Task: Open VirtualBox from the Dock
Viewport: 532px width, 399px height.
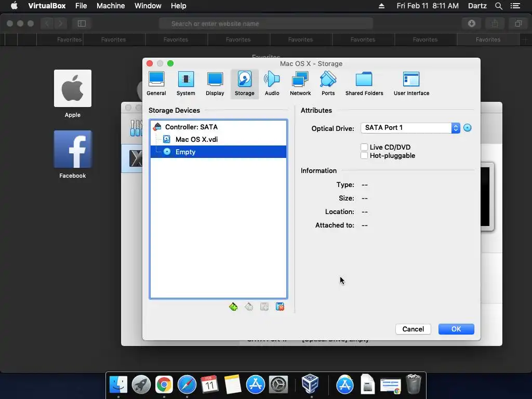Action: (310, 384)
